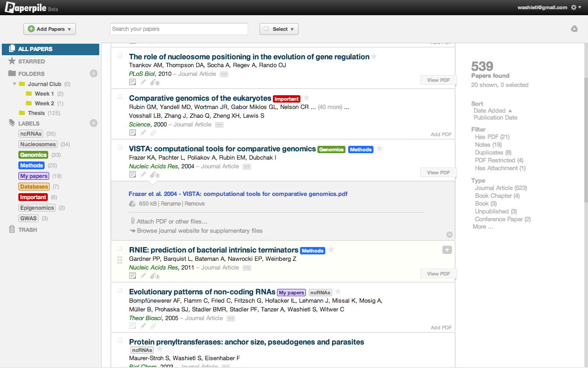Open the dropdown arrow on the RNIE paper
This screenshot has height=368, width=588.
pyautogui.click(x=447, y=249)
